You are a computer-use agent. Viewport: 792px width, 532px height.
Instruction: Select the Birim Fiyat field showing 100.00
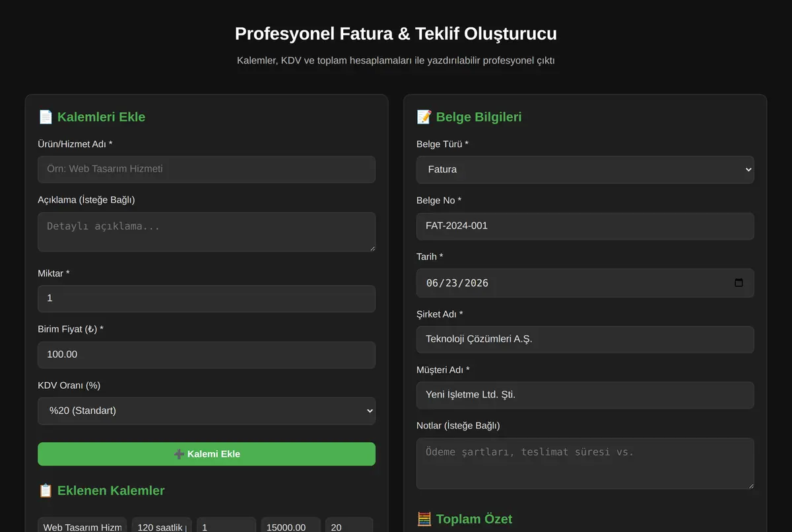pos(207,354)
